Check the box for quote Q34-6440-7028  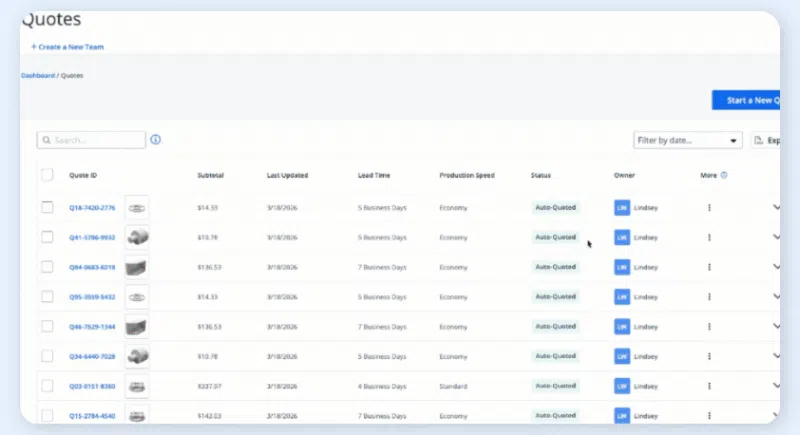[47, 356]
